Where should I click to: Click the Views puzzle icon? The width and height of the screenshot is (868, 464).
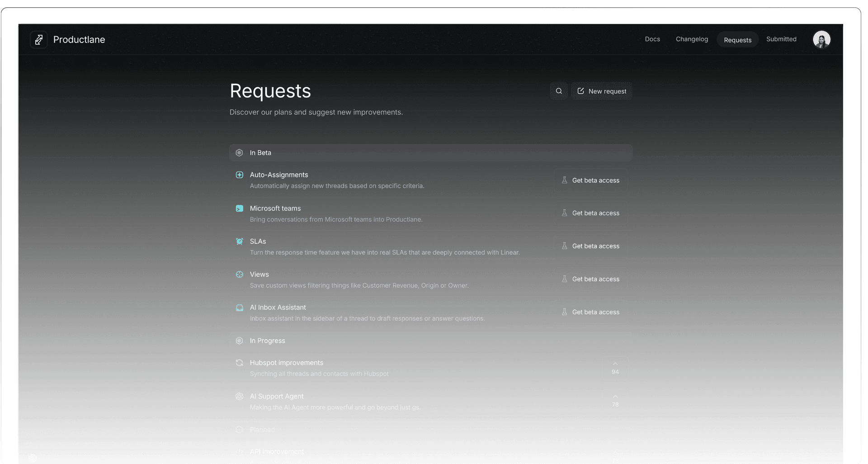tap(240, 274)
